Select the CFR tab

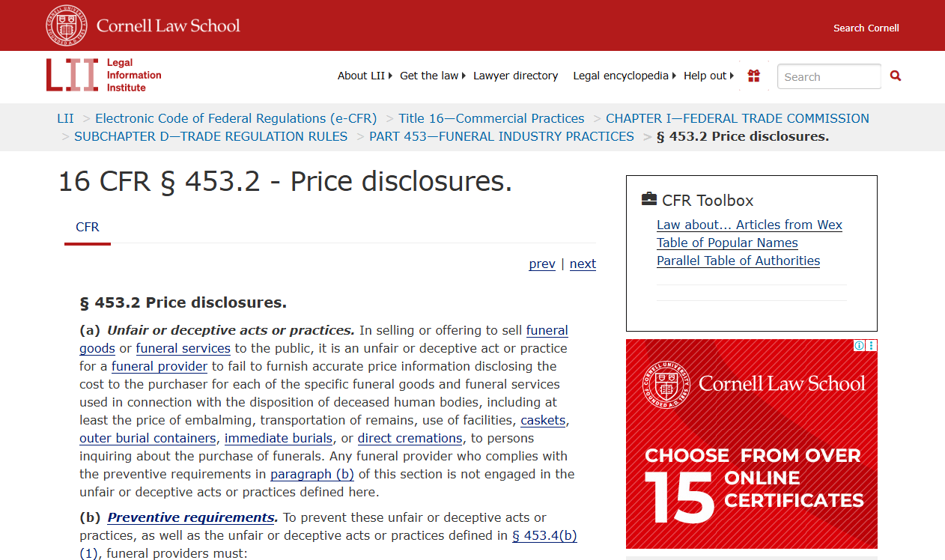tap(88, 228)
